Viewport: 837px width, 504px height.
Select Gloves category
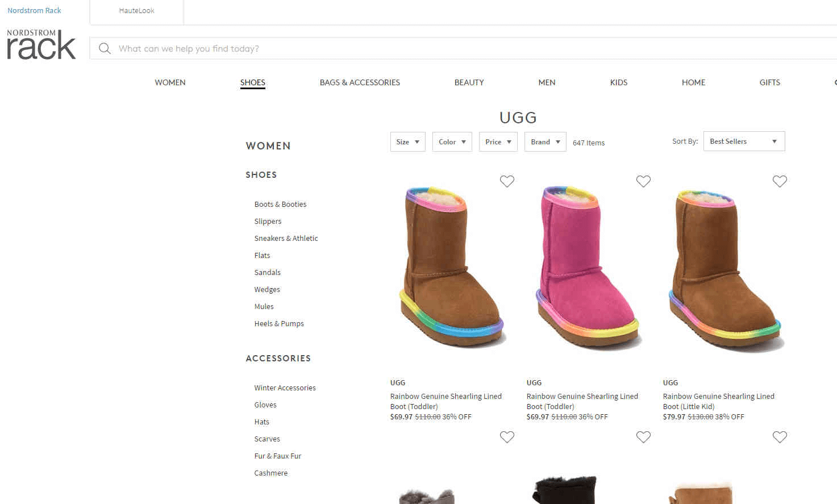click(x=265, y=405)
